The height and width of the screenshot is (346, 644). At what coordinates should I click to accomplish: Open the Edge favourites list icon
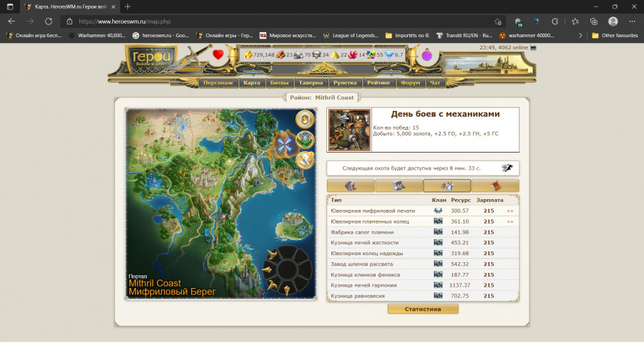point(575,21)
